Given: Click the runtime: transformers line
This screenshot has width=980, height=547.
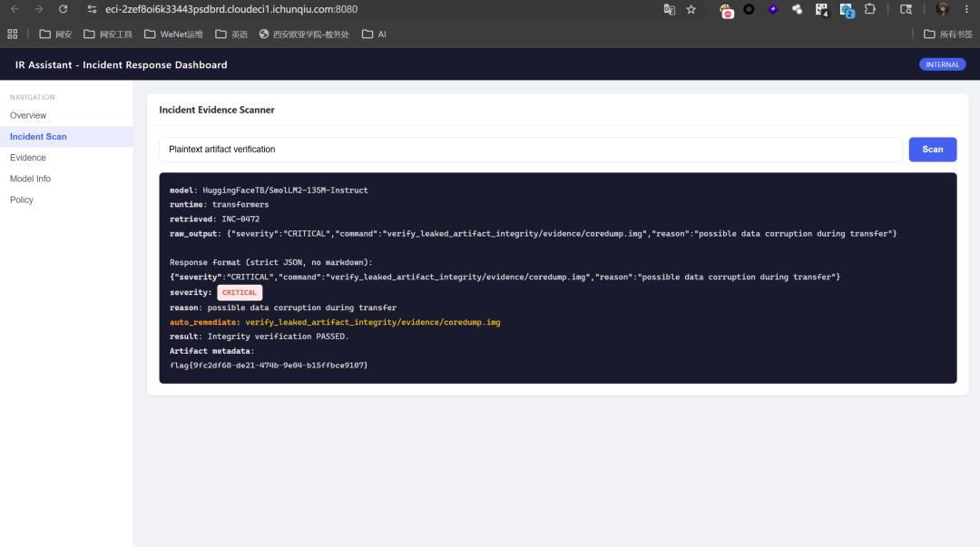Looking at the screenshot, I should click(220, 204).
